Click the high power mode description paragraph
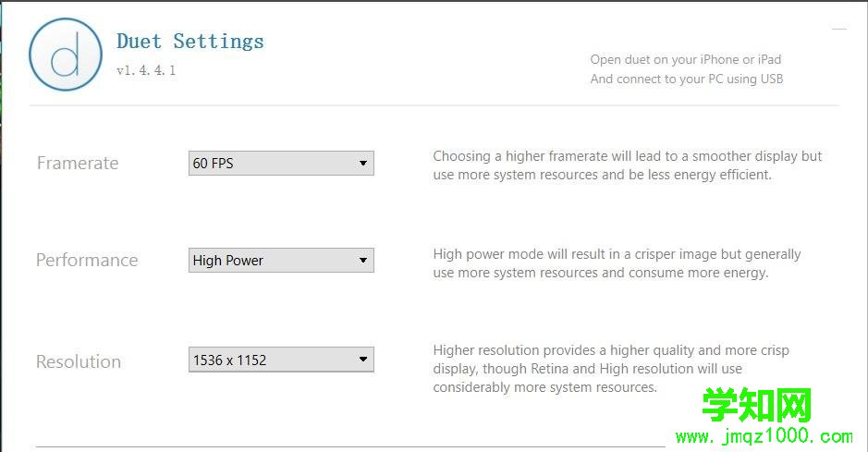 click(617, 263)
